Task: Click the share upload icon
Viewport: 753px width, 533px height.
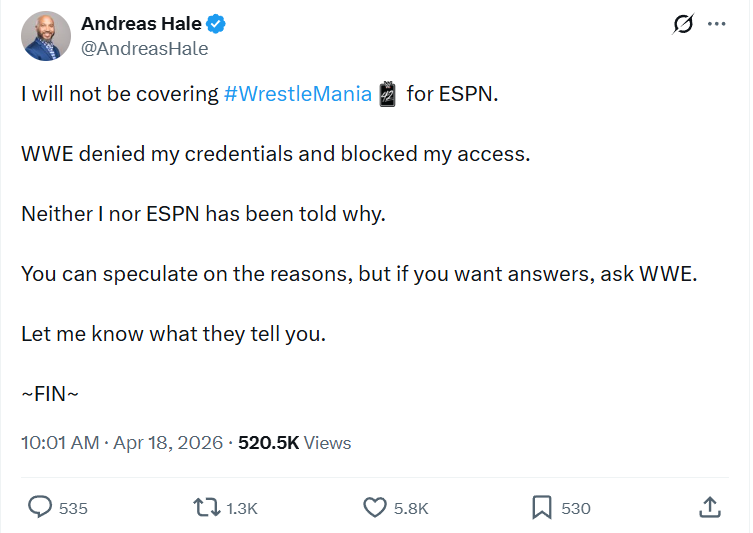Action: 710,507
